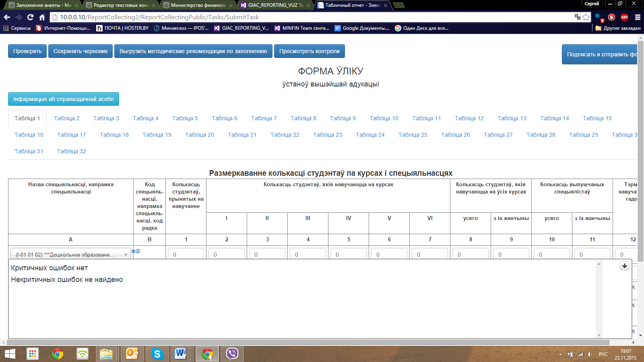Viewport: 644px width, 362px height.
Task: Click the column 1 input field with 0
Action: (x=186, y=254)
